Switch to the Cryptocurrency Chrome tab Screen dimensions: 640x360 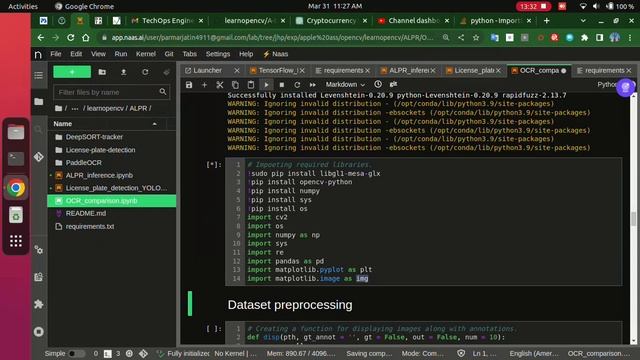pyautogui.click(x=331, y=20)
